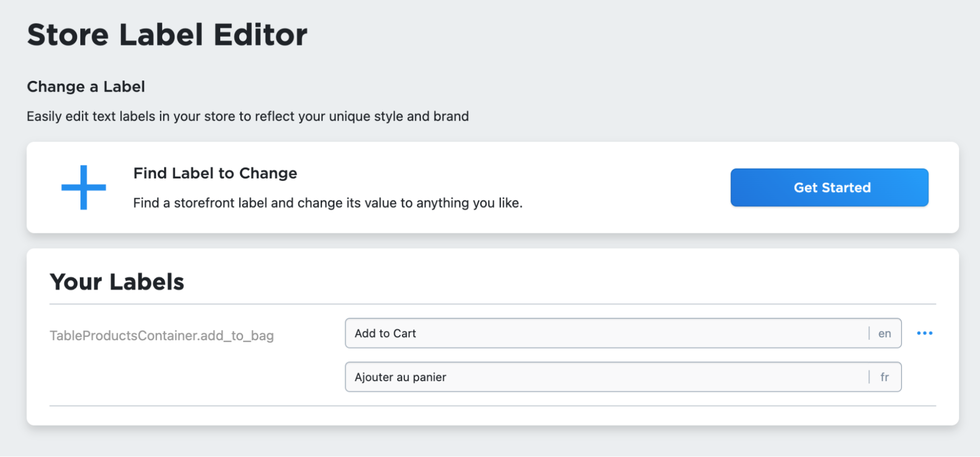Click the "Find Label to Change" heading

click(215, 173)
